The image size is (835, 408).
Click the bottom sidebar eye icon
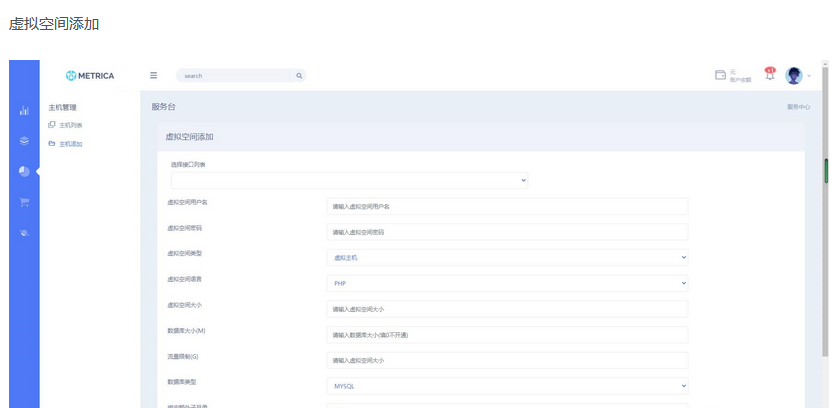pos(24,233)
